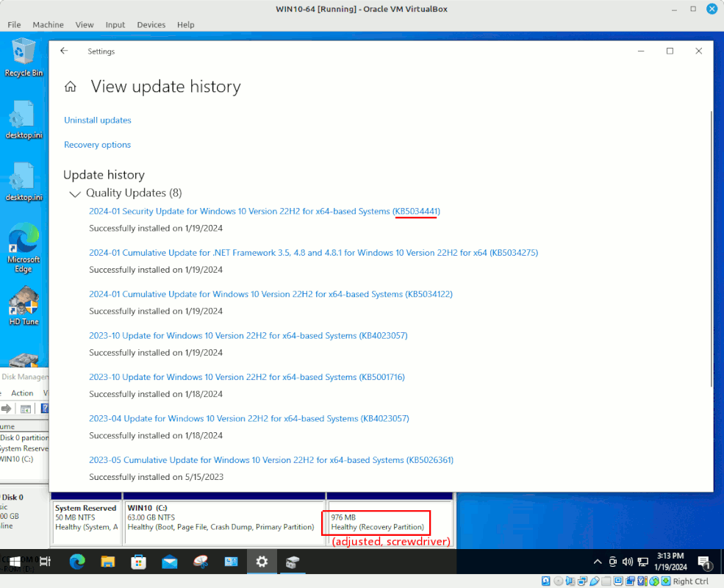This screenshot has height=588, width=724.
Task: Click the Right Ctrl host key label
Action: (691, 581)
